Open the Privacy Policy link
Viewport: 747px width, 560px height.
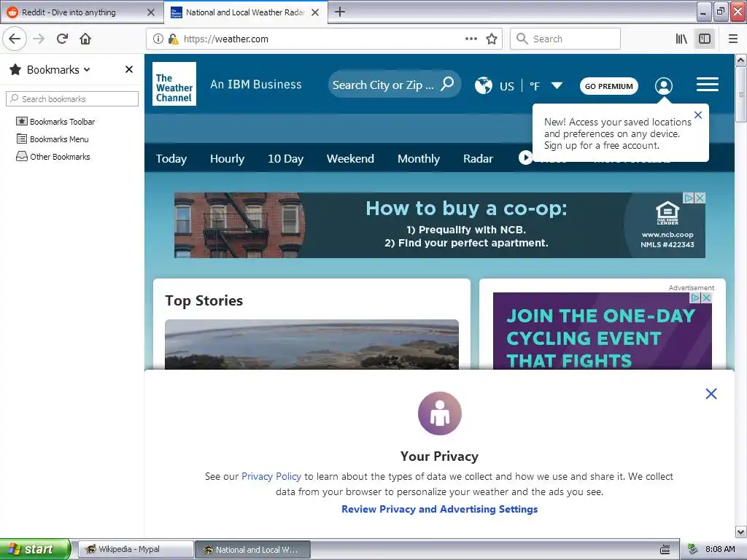[x=271, y=476]
